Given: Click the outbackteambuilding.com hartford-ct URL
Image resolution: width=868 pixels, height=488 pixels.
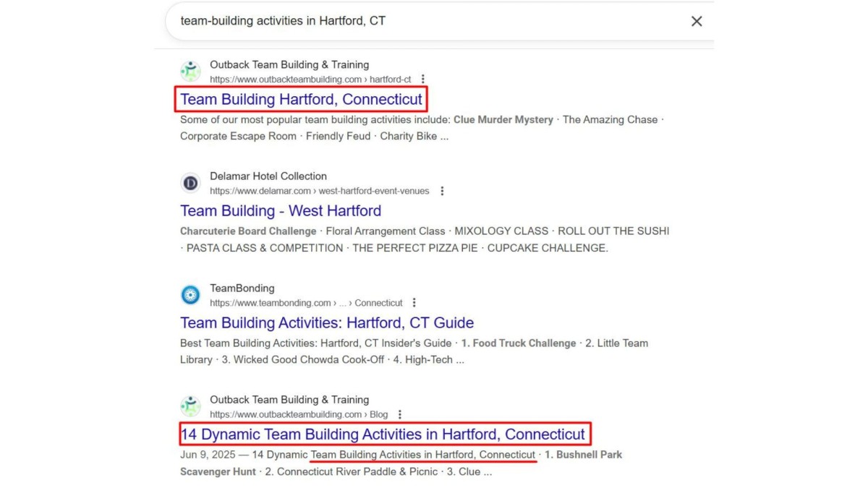Looking at the screenshot, I should (310, 80).
